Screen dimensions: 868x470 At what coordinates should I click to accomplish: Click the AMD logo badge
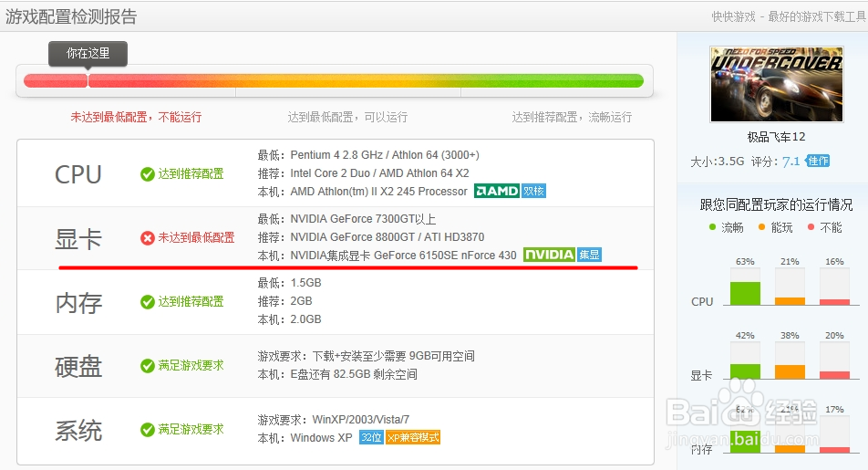[x=497, y=192]
